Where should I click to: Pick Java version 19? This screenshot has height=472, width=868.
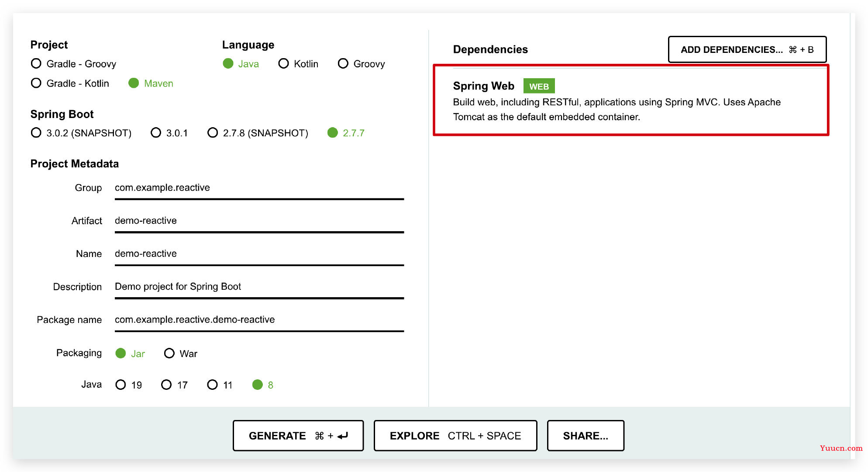[x=128, y=385]
